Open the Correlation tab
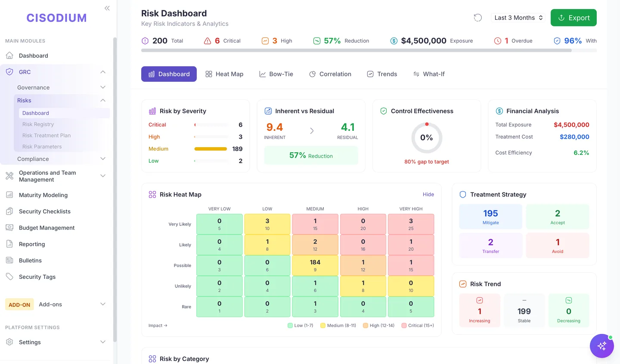Image resolution: width=620 pixels, height=364 pixels. (x=330, y=74)
